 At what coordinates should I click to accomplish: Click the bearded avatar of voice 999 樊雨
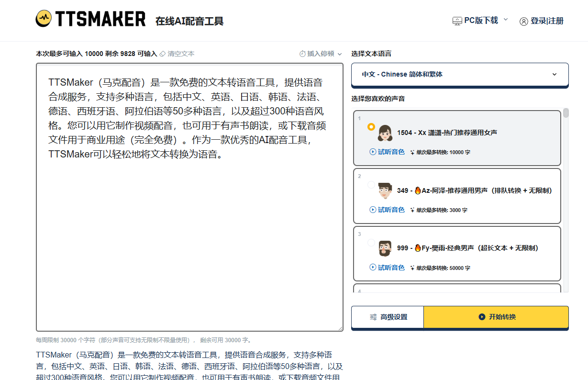coord(385,248)
